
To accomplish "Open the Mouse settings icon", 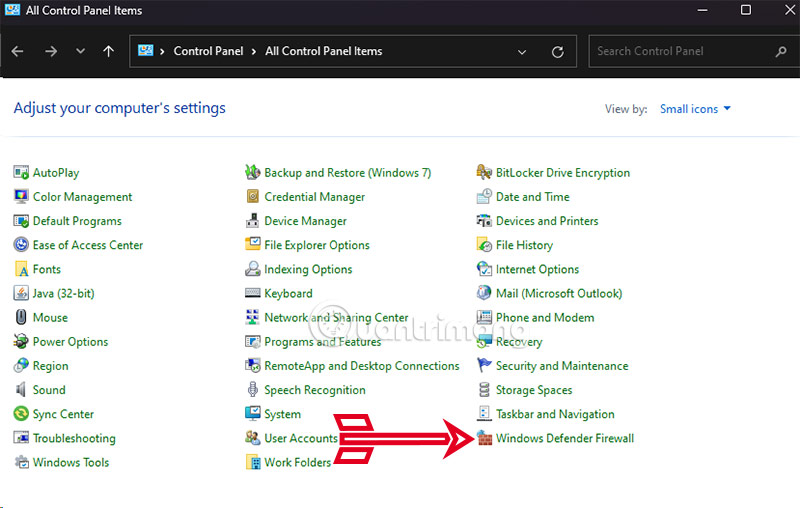I will (x=21, y=317).
